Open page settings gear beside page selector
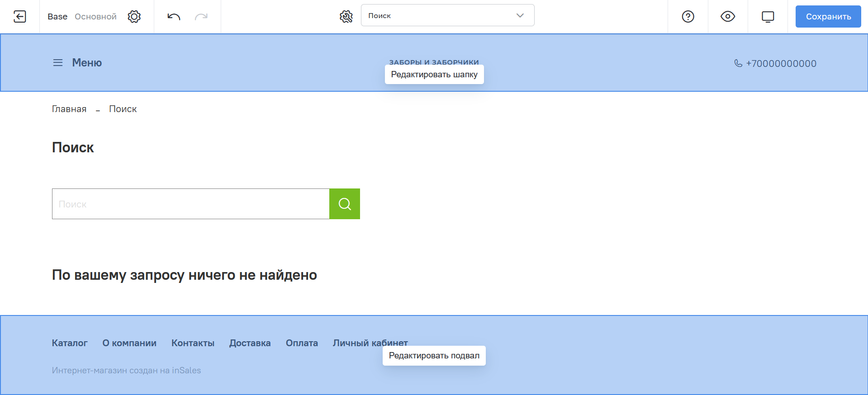This screenshot has height=395, width=868. (346, 17)
